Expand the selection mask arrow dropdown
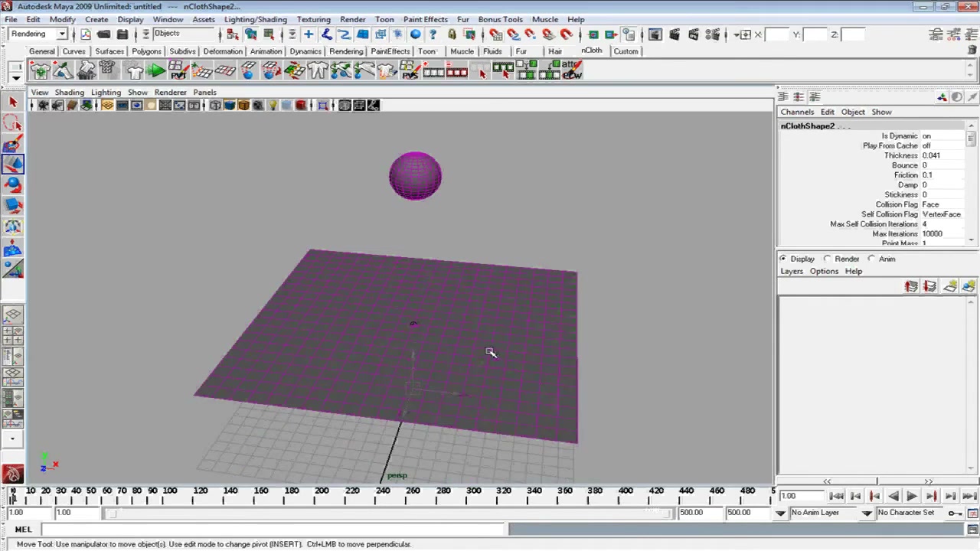 [x=145, y=34]
